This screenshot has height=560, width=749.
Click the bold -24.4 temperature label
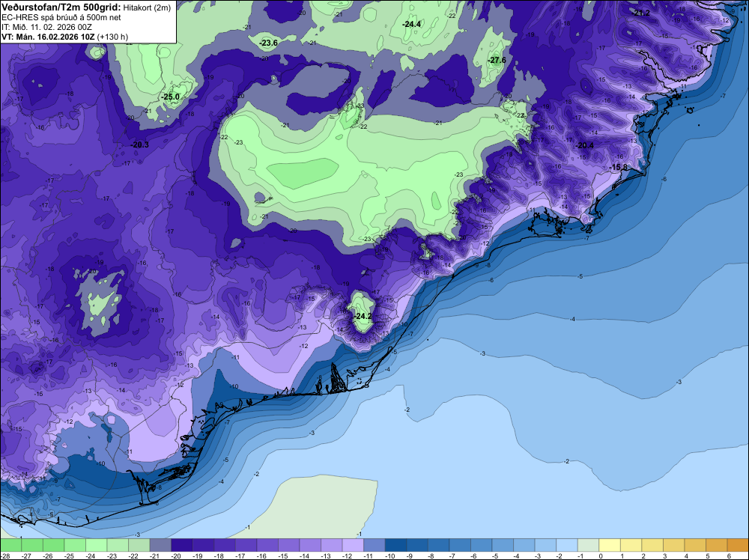[411, 24]
